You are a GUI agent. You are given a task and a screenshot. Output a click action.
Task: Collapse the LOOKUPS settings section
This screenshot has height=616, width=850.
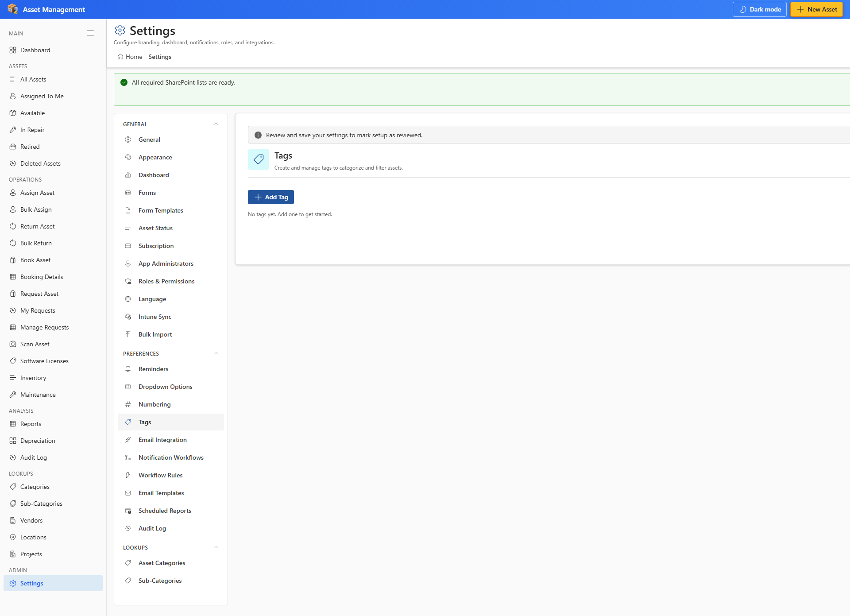coord(216,547)
